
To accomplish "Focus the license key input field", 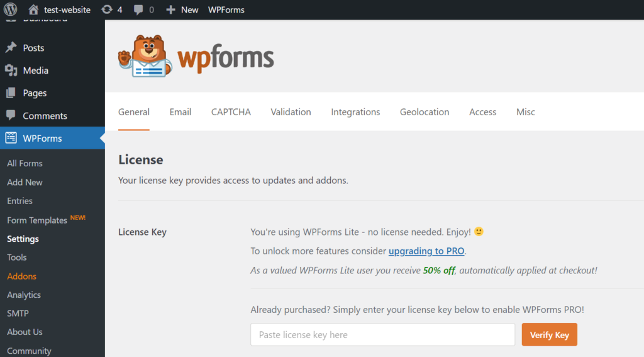I will pyautogui.click(x=382, y=335).
